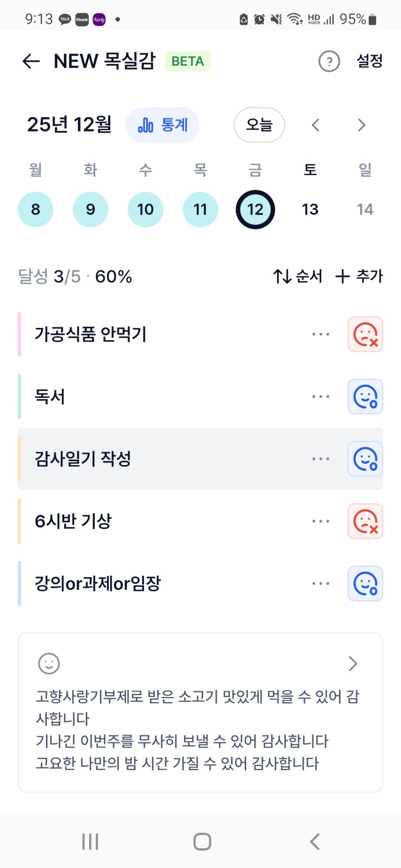Toggle 가공식품 안먹기 status face
The width and height of the screenshot is (401, 868).
pos(365,334)
